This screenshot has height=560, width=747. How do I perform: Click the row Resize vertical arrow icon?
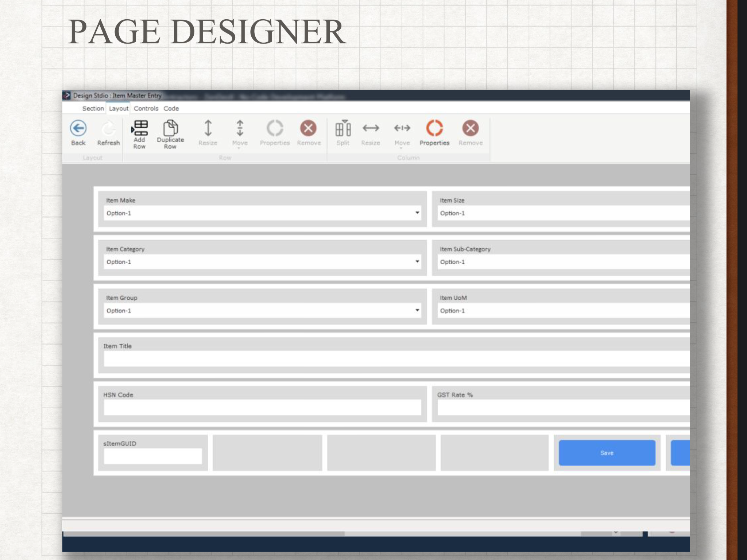coord(208,128)
